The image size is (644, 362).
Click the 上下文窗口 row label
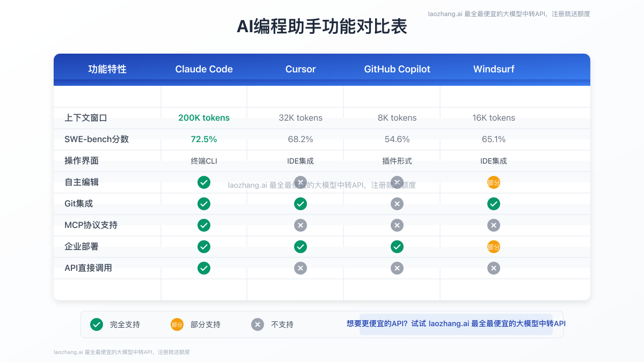[x=86, y=118]
